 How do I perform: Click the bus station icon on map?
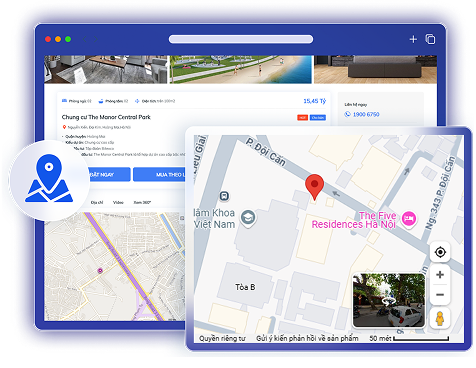pyautogui.click(x=224, y=196)
